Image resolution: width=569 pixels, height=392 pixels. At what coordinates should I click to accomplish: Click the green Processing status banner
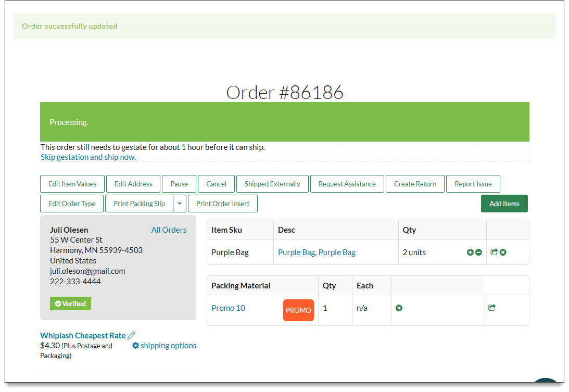click(285, 121)
